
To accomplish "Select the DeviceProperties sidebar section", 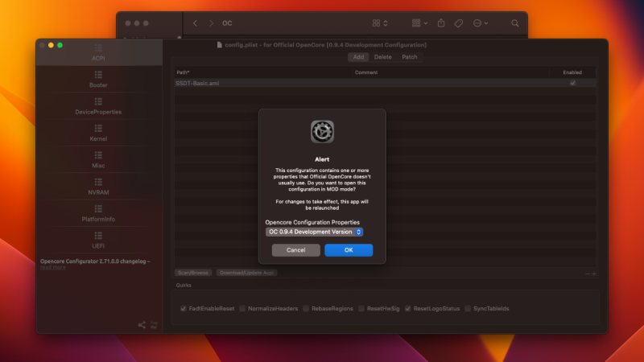I will pos(98,106).
